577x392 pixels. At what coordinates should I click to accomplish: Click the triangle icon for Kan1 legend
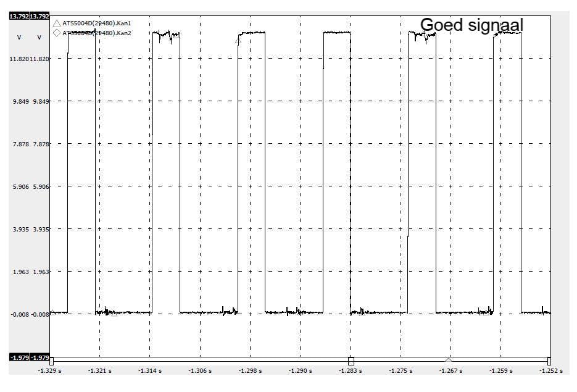(x=57, y=23)
